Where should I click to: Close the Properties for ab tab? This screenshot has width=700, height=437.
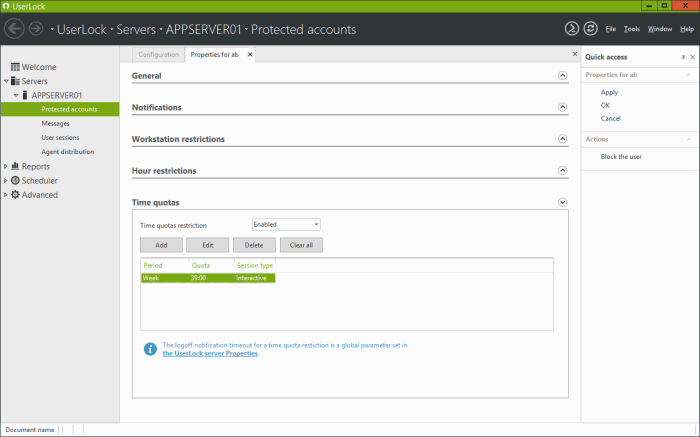click(x=250, y=54)
